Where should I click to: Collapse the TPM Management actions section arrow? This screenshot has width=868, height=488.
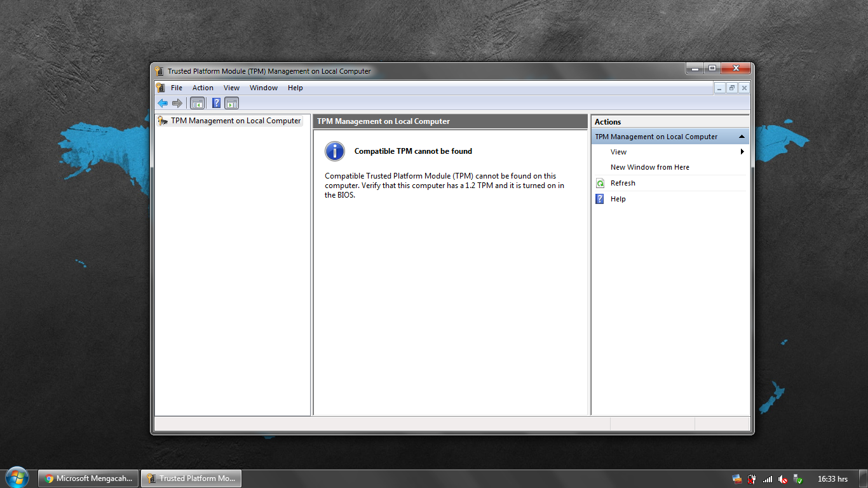click(x=742, y=137)
